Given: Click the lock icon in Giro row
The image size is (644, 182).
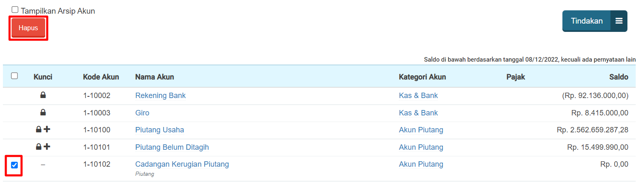Looking at the screenshot, I should 43,113.
